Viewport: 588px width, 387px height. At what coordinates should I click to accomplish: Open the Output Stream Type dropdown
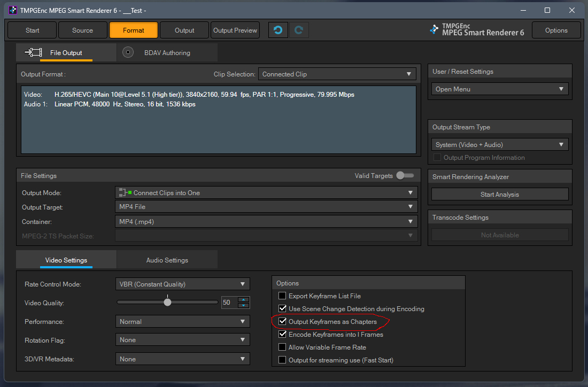499,144
